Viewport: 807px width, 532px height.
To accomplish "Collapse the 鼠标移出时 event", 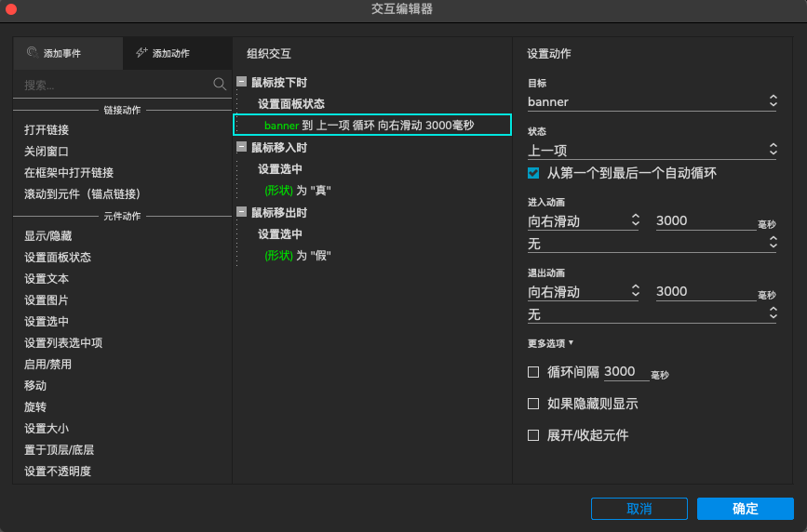I will 241,211.
